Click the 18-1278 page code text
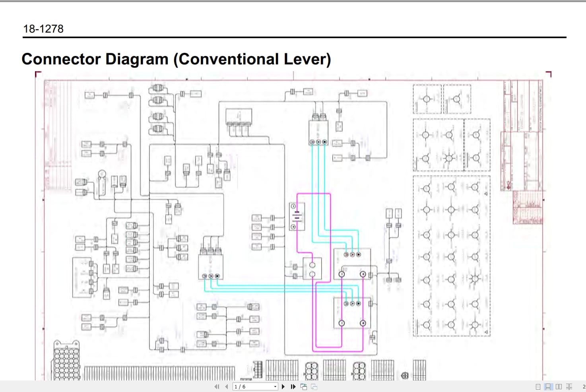 point(43,29)
